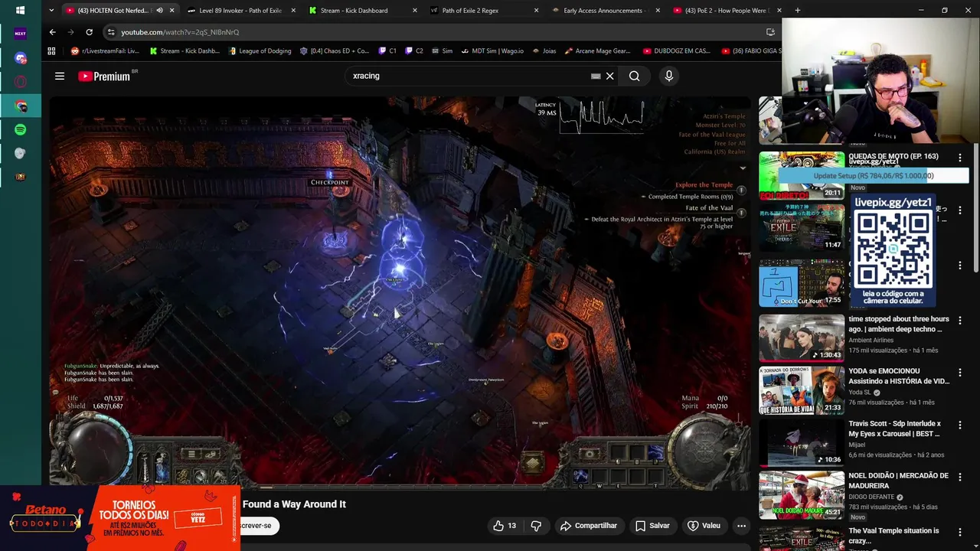Open Google Chrome from the taskbar
The width and height of the screenshot is (980, 551).
[x=21, y=106]
